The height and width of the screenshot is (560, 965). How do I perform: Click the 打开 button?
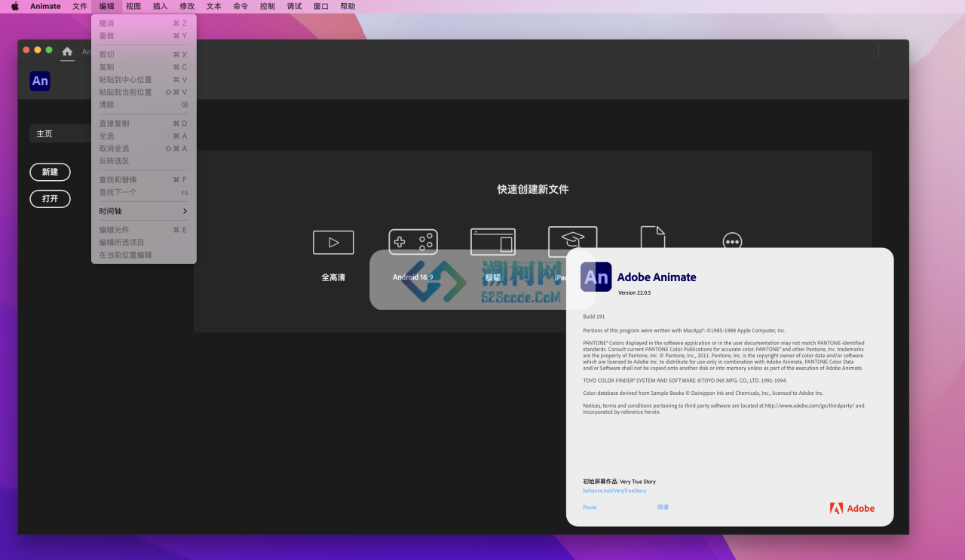click(x=50, y=199)
